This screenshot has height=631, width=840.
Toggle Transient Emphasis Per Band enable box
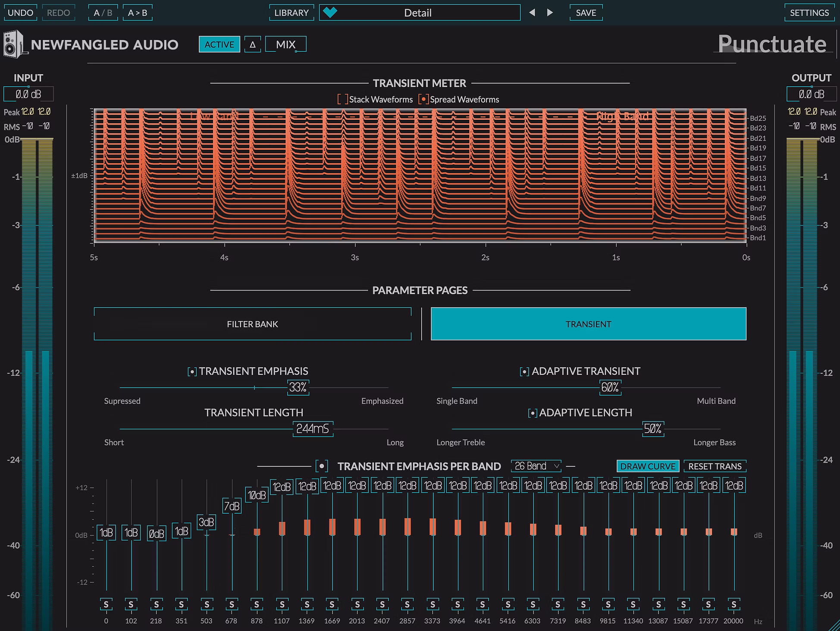[x=322, y=466]
